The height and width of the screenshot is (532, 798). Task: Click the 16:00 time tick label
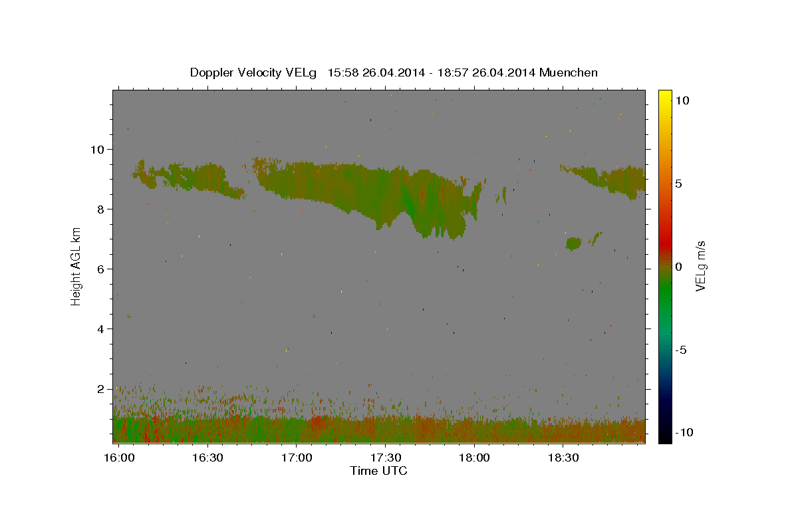tap(119, 458)
